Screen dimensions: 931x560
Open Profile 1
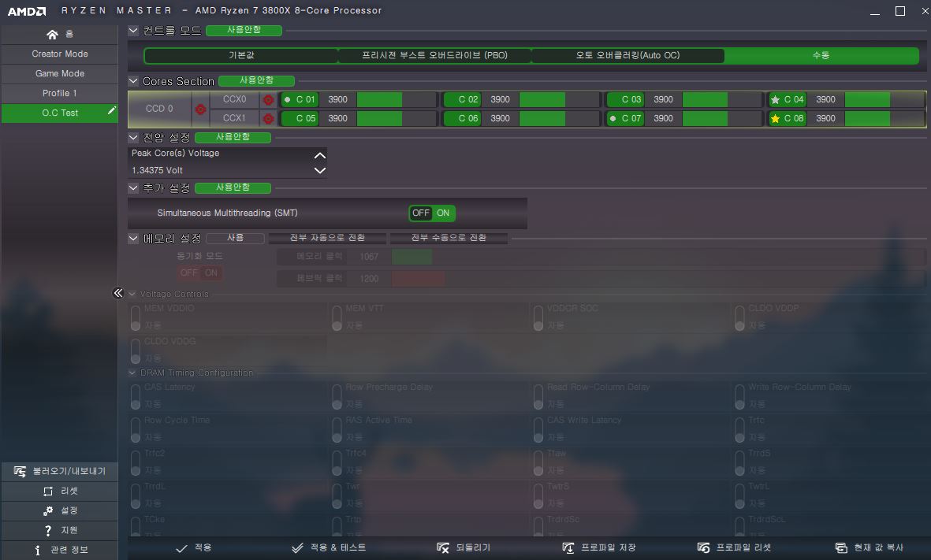click(x=59, y=93)
